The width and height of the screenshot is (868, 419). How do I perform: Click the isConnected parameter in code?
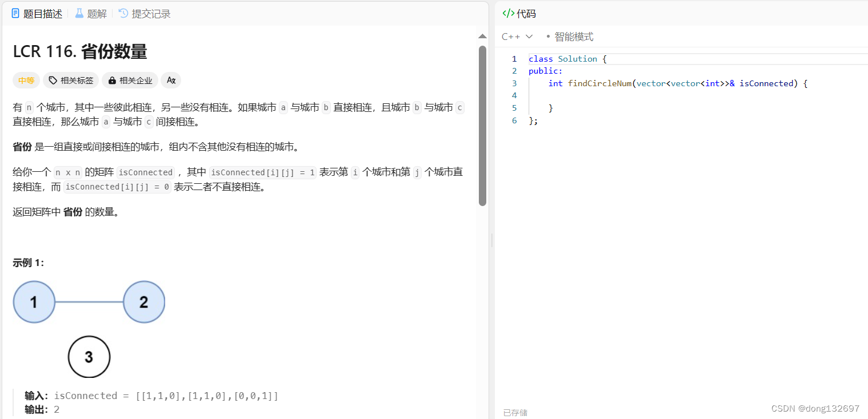point(766,83)
